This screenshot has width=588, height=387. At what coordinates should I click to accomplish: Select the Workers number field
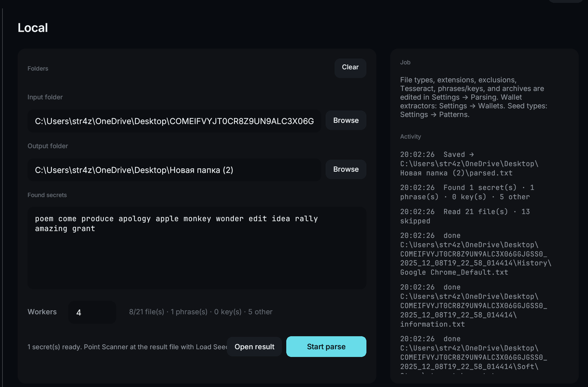click(x=92, y=312)
